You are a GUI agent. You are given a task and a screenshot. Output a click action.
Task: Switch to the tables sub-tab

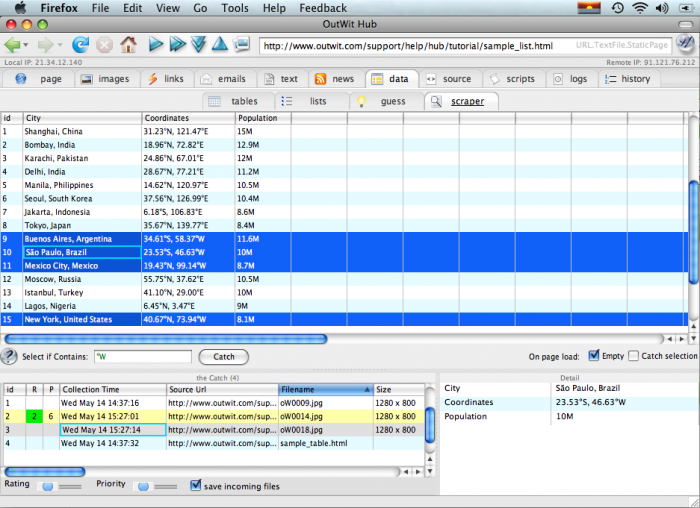[x=238, y=101]
